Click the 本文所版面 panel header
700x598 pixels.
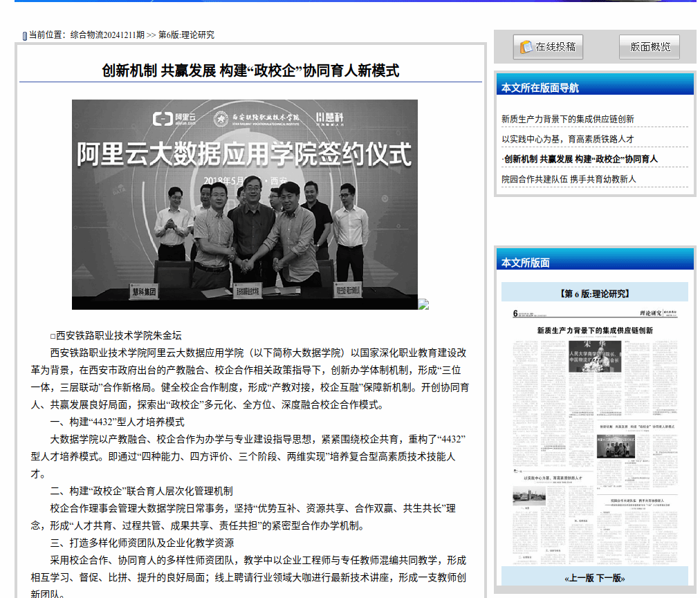pos(526,263)
